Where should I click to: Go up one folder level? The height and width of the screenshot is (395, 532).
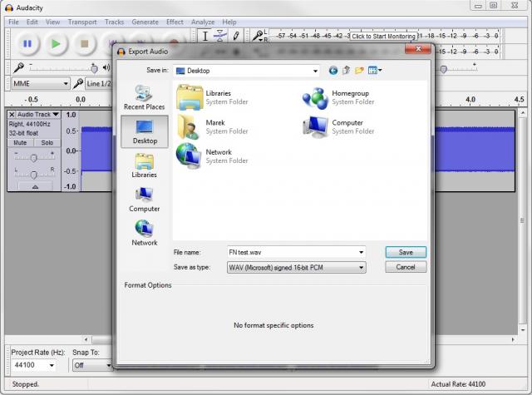pyautogui.click(x=346, y=71)
